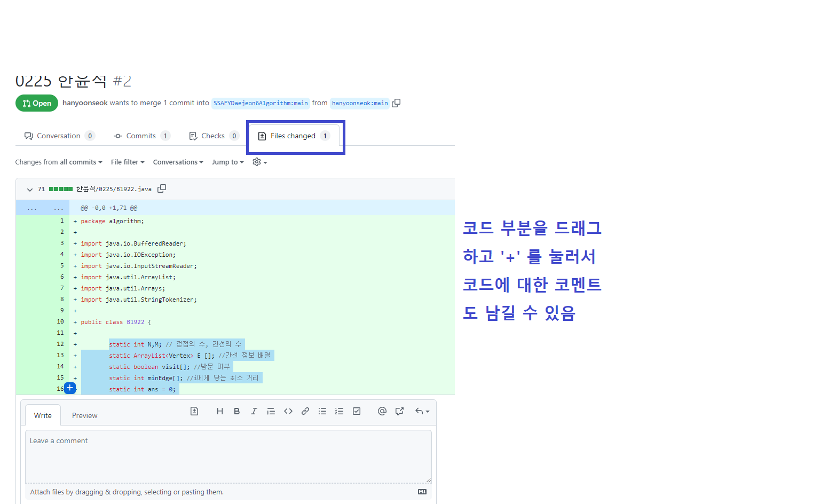Click the Markdown supported icon

click(422, 492)
